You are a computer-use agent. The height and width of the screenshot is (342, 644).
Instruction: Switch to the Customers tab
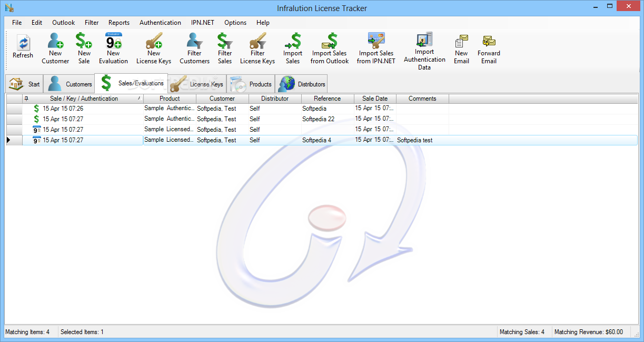pos(68,84)
